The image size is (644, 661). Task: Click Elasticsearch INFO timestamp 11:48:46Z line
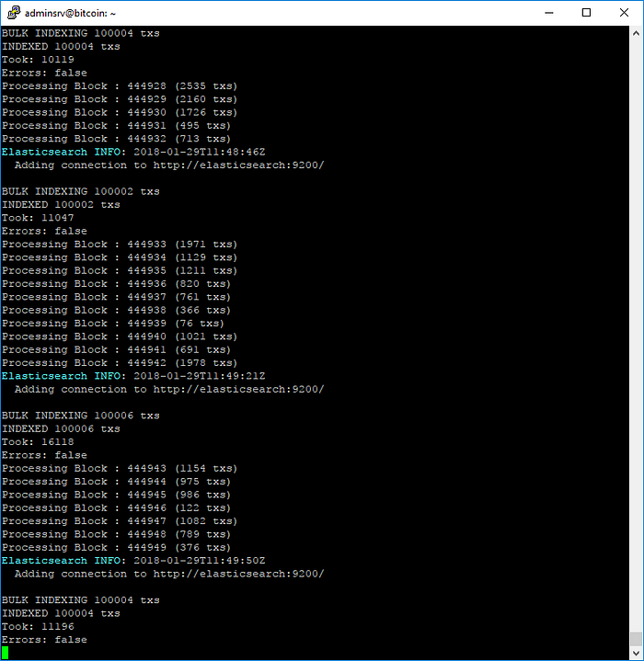[x=133, y=152]
